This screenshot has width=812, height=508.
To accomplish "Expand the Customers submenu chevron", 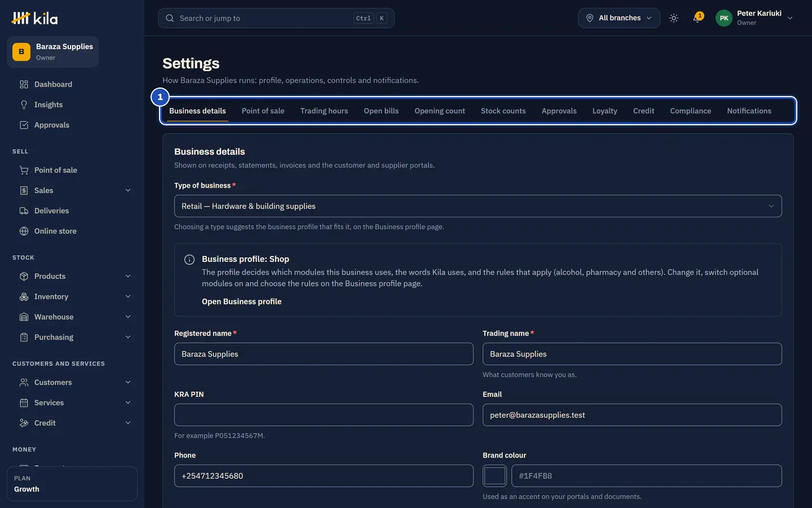I will (128, 382).
